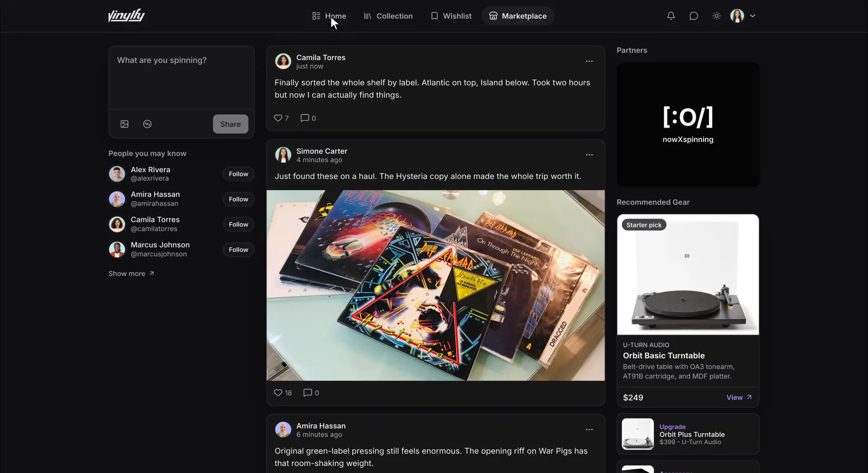Image resolution: width=868 pixels, height=473 pixels.
Task: Expand the account menu chevron
Action: [x=752, y=16]
